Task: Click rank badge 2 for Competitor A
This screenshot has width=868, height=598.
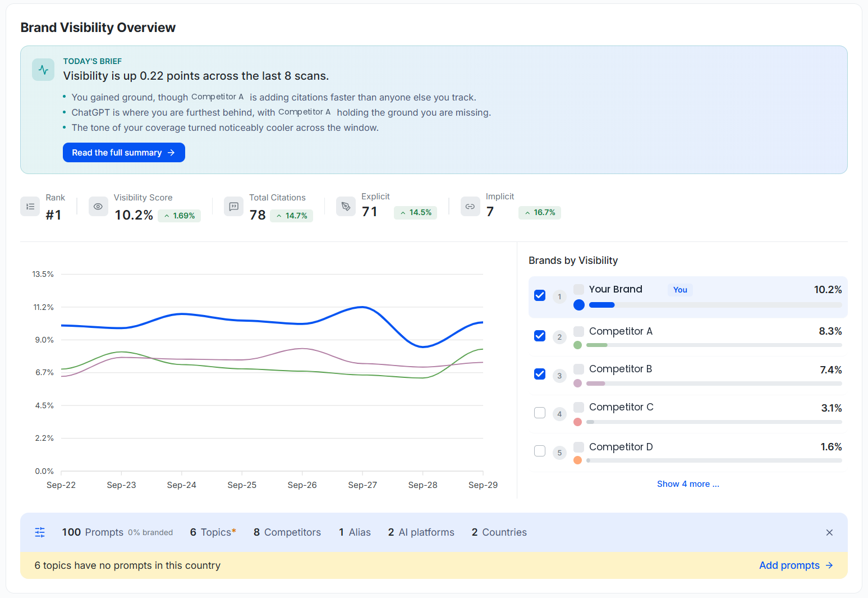Action: [559, 337]
